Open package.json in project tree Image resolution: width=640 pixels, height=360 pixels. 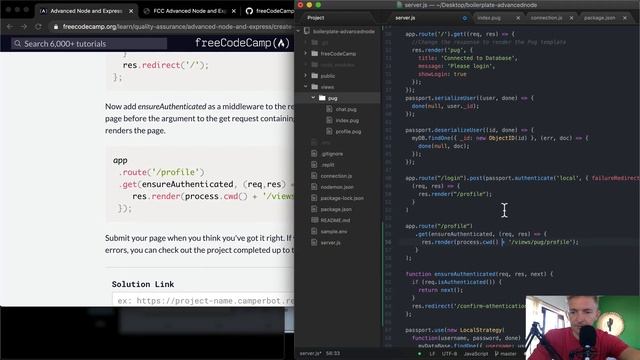point(336,209)
